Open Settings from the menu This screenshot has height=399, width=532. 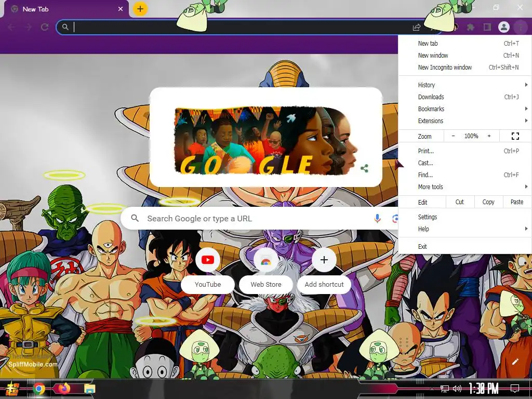tap(465, 217)
